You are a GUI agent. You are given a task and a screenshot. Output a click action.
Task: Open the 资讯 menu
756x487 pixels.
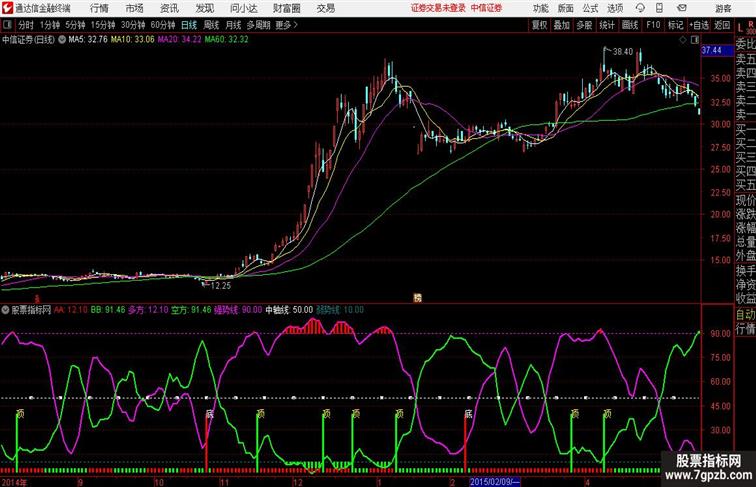click(169, 8)
